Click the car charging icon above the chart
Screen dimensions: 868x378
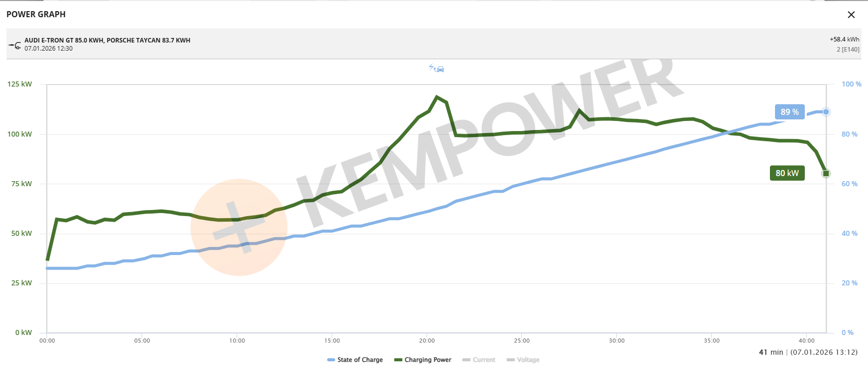click(x=437, y=68)
